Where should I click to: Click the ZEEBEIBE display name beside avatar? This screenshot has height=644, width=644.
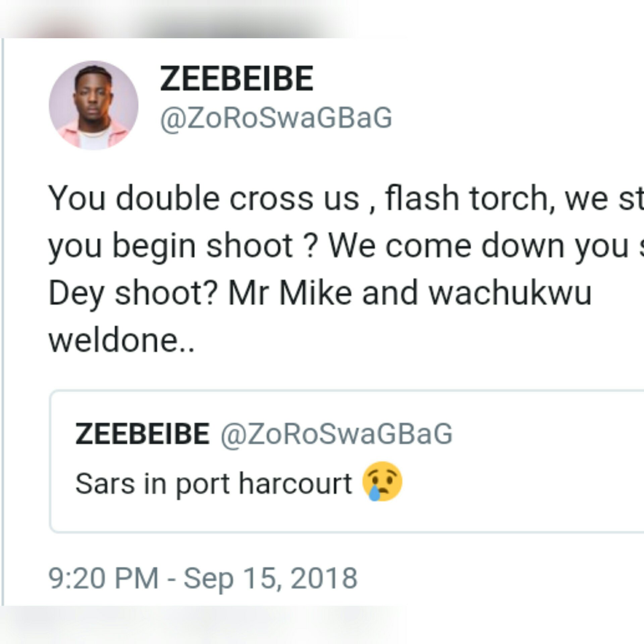237,79
